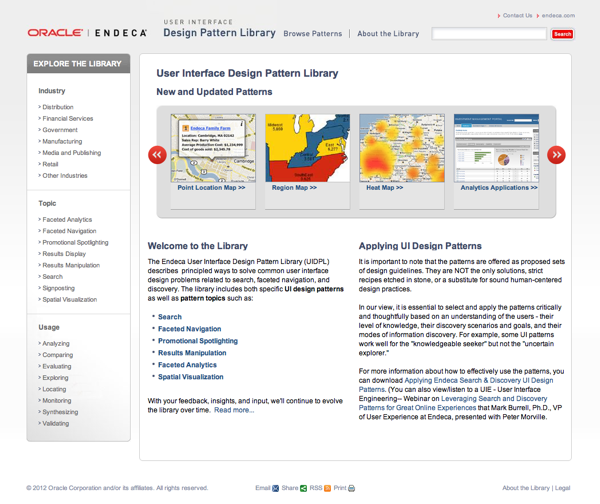Open Search topic in sidebar
Screen dimensions: 600x504
[52, 277]
